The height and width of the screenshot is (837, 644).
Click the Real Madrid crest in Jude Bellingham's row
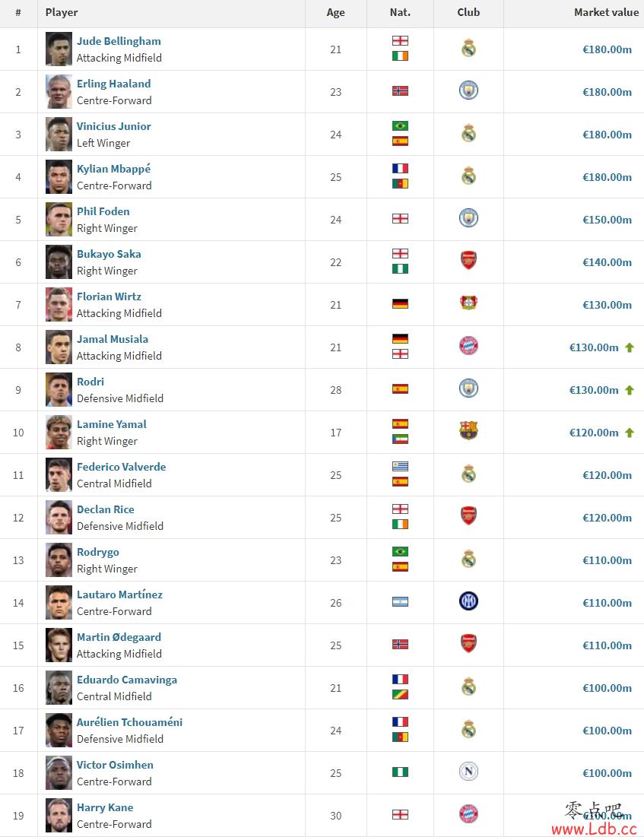pos(468,49)
